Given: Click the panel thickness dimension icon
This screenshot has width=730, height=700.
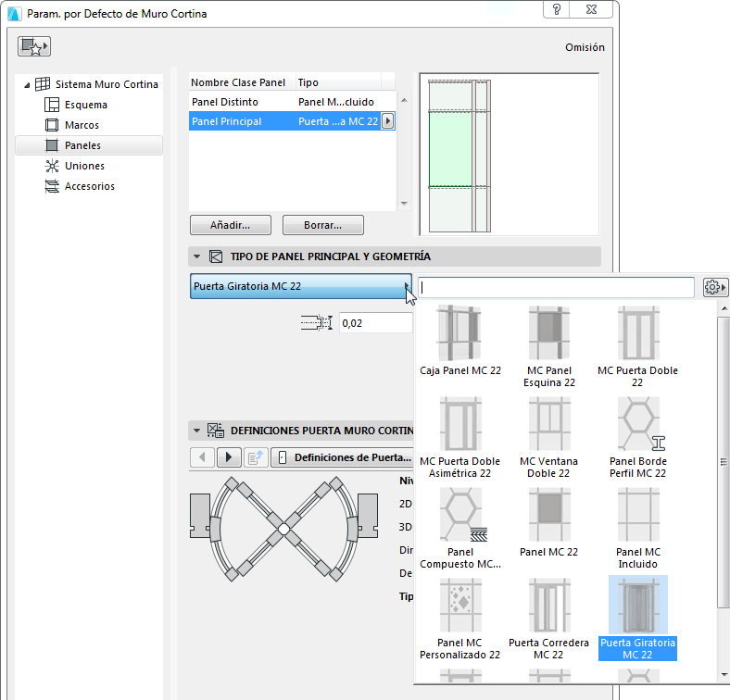Looking at the screenshot, I should coord(317,322).
